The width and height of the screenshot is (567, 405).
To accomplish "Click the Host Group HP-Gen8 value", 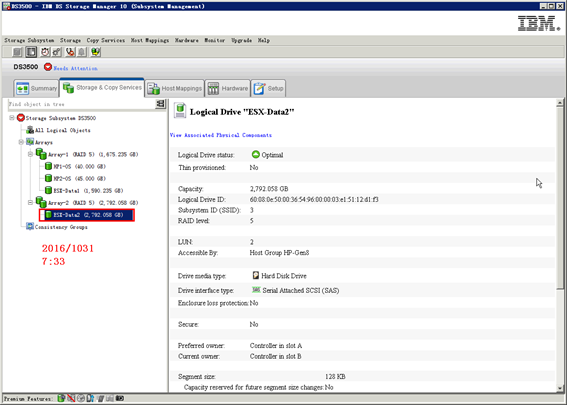I will [279, 253].
